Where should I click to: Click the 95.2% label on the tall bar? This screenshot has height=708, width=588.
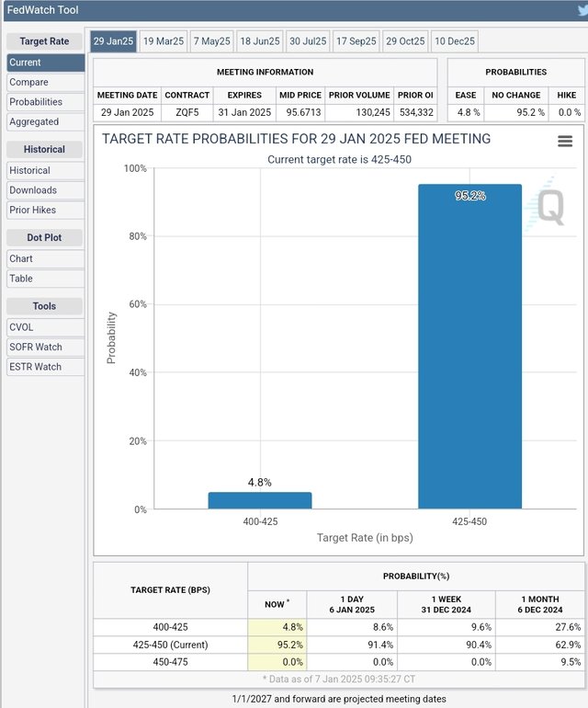pyautogui.click(x=470, y=196)
